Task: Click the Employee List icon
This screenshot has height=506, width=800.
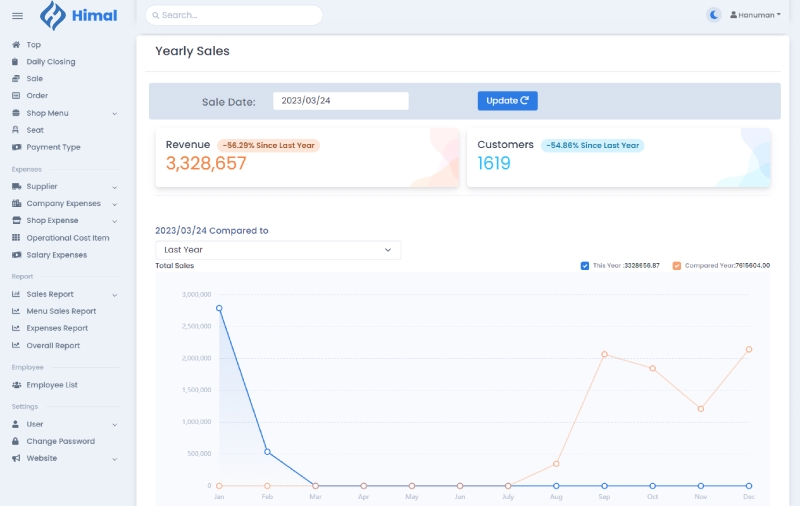Action: (16, 385)
